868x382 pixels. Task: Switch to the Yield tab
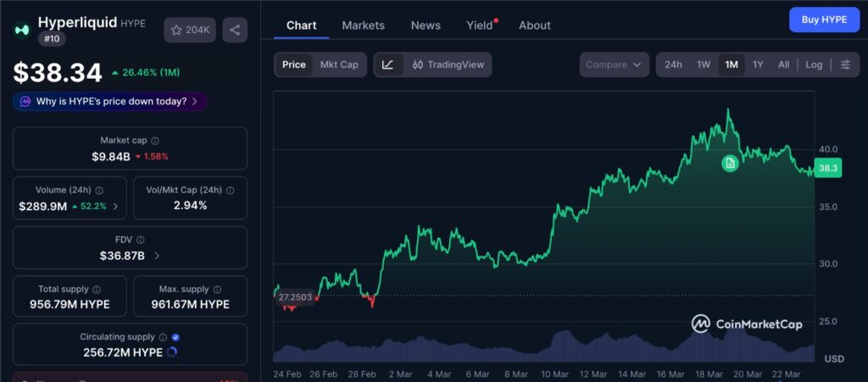coord(480,25)
